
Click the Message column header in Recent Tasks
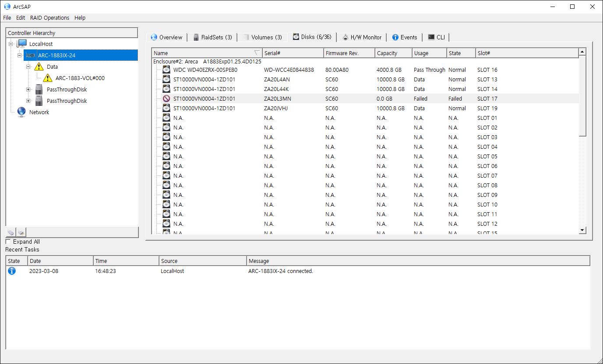click(x=418, y=261)
